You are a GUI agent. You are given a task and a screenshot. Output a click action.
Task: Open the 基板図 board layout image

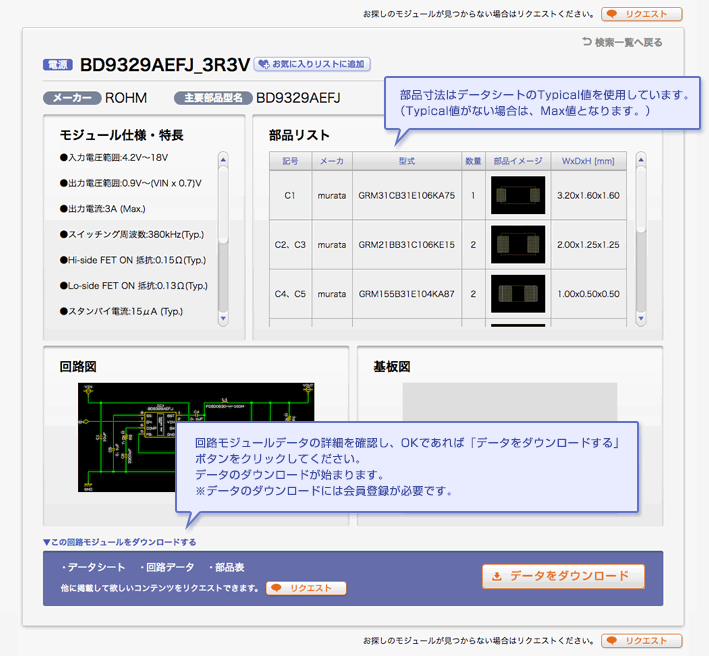point(510,402)
